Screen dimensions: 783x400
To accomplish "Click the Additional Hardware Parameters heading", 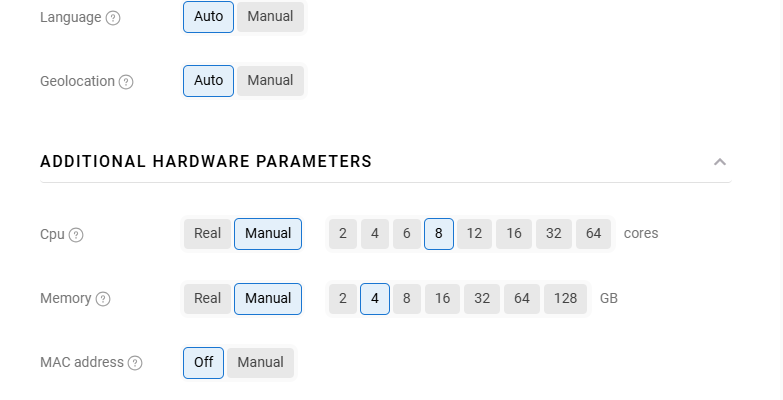I will click(x=206, y=161).
